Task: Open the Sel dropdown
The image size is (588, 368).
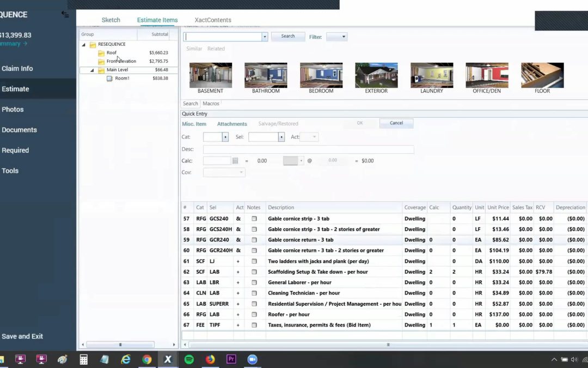Action: pyautogui.click(x=281, y=137)
